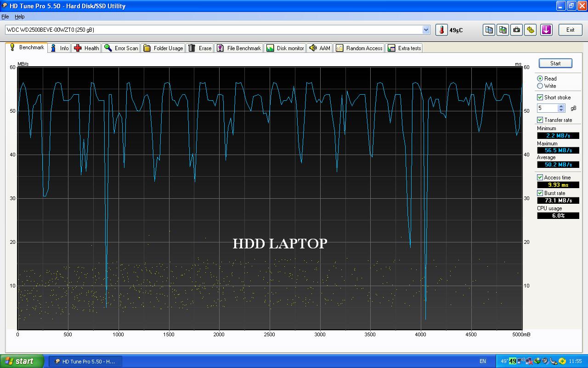Open the File menu
Image resolution: width=588 pixels, height=368 pixels.
(5, 17)
